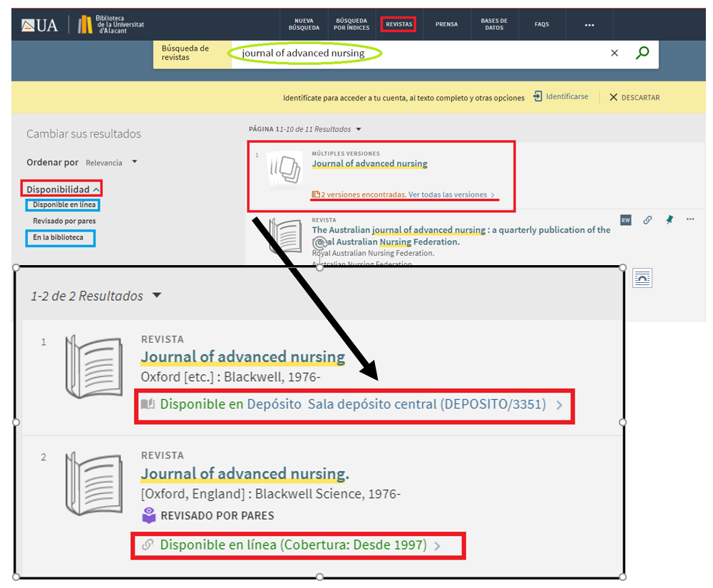The image size is (713, 588).
Task: Click the UA university logo
Action: click(39, 26)
